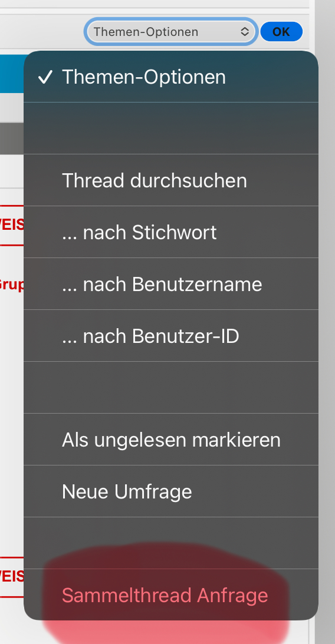Open the Themen-Optionen combo box at top
The width and height of the screenshot is (335, 644).
pos(171,31)
